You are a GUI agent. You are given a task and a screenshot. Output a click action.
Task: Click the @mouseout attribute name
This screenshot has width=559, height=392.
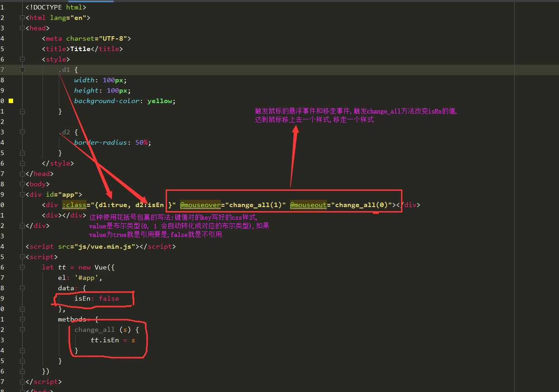click(x=308, y=205)
